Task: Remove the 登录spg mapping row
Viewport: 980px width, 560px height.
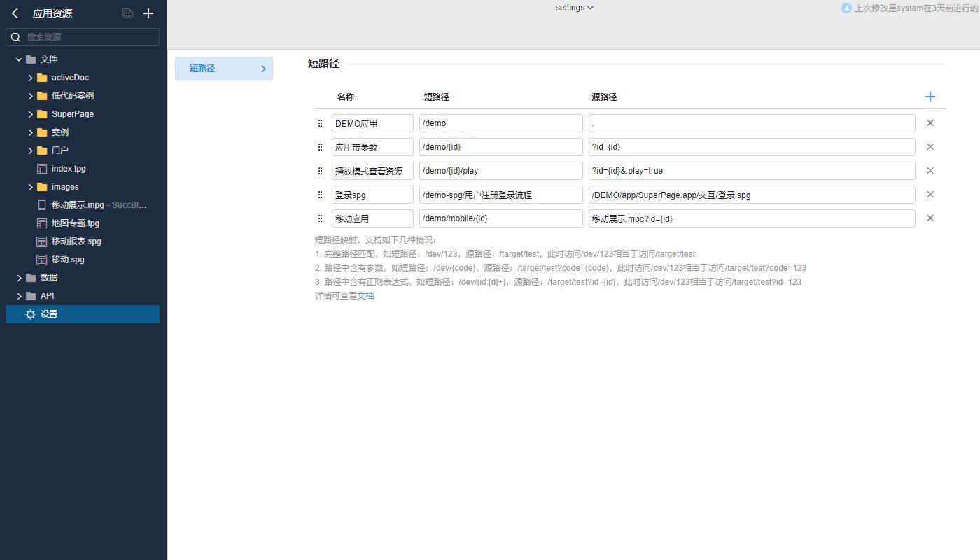Action: click(930, 195)
